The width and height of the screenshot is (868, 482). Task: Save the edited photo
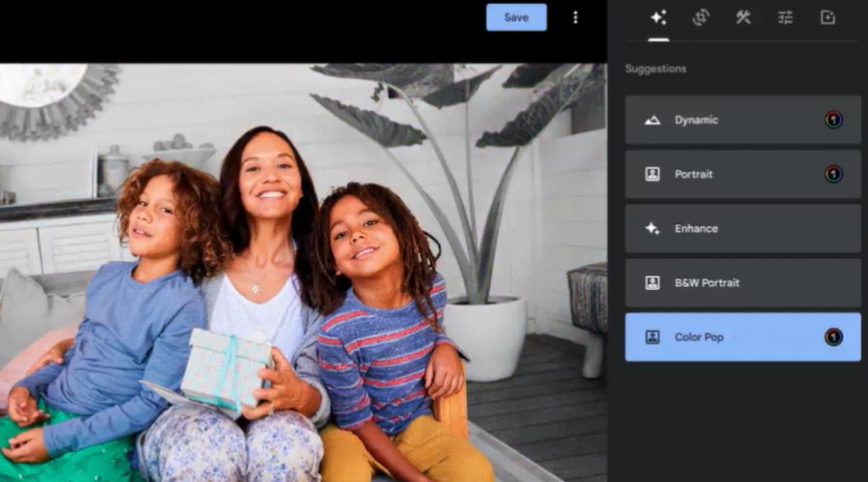(516, 17)
